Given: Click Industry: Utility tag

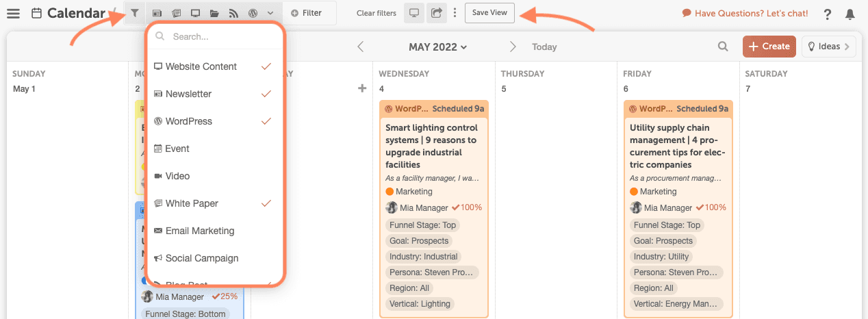Looking at the screenshot, I should click(x=661, y=257).
